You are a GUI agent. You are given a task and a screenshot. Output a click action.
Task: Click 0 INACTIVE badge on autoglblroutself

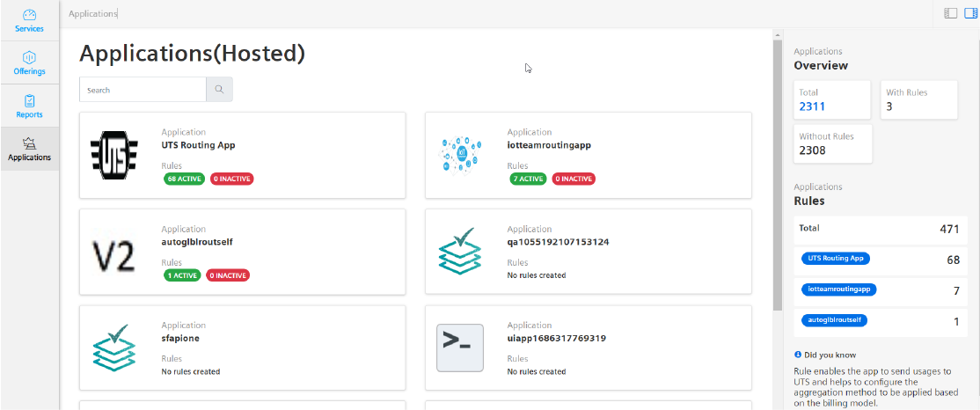coord(228,275)
